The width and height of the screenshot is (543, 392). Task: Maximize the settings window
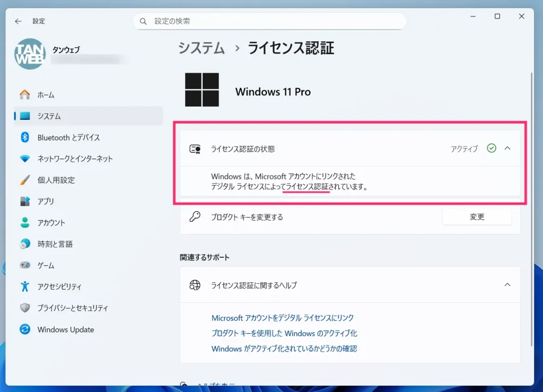[497, 16]
